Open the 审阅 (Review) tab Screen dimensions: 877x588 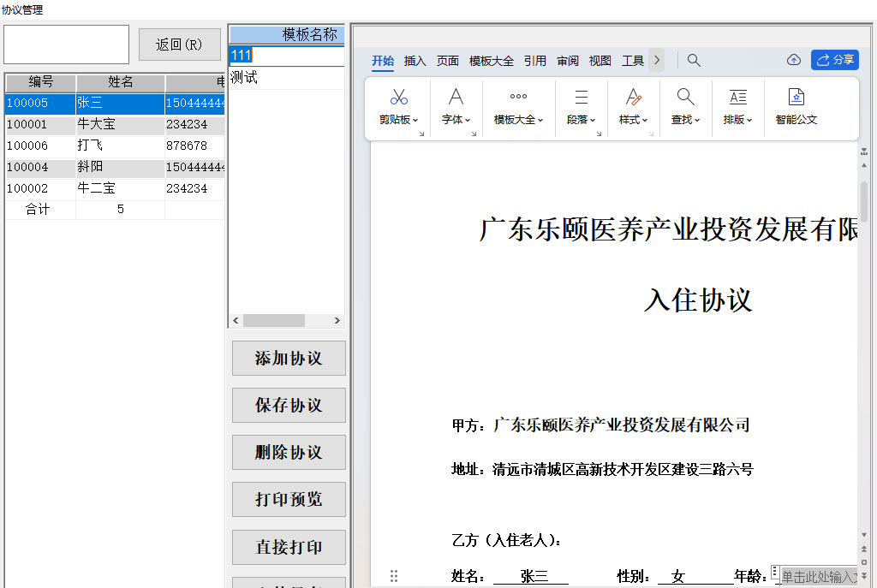point(568,61)
